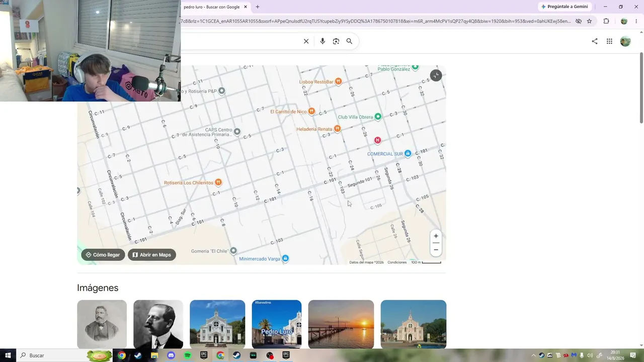Click the page vertical scrollbar
The image size is (644, 362).
pos(641,88)
